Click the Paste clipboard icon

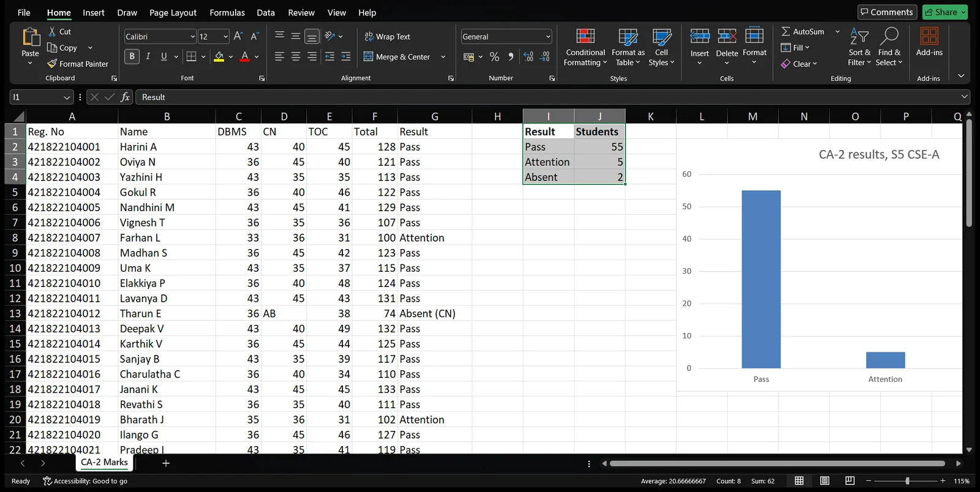point(30,38)
